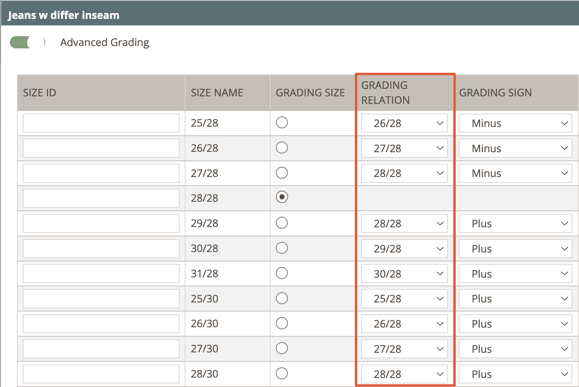Expand grading relation dropdown for 27/30 row
Viewport: 579px width, 387px height.
(x=404, y=349)
